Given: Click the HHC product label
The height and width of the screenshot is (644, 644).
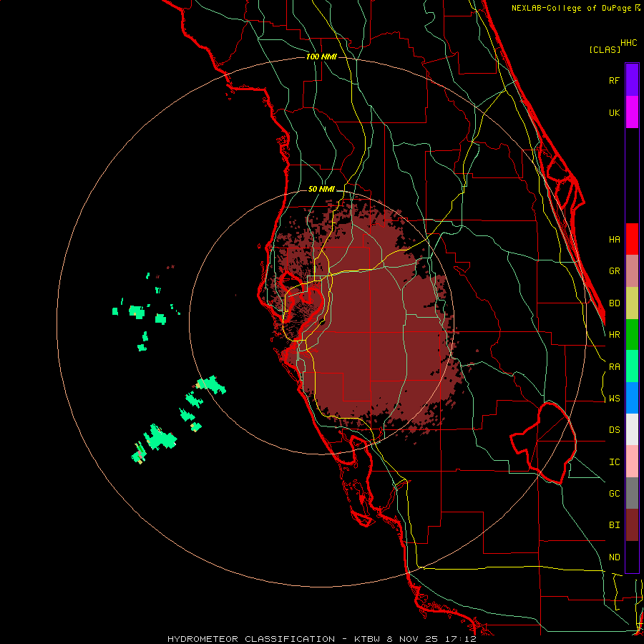Looking at the screenshot, I should [628, 43].
